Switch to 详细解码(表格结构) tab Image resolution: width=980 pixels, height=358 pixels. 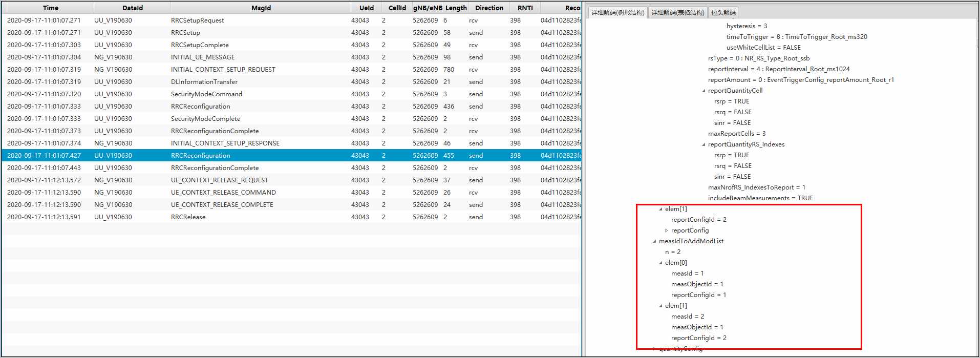(677, 13)
